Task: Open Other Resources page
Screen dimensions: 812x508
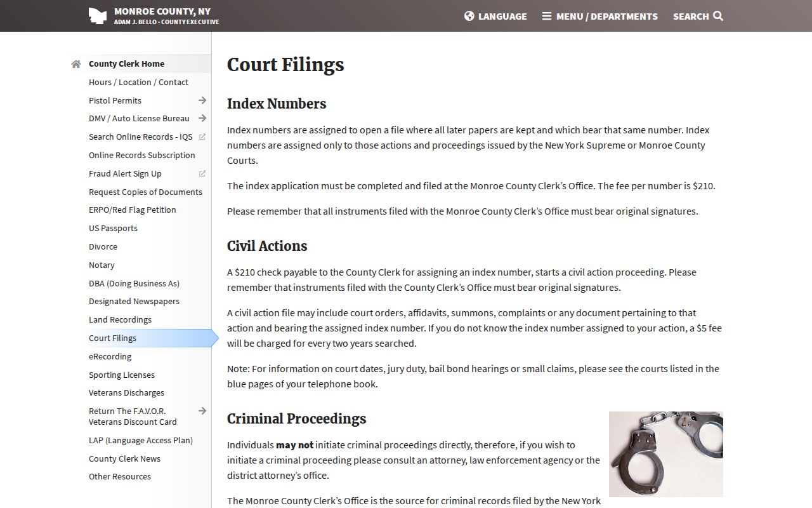Action: 120,477
